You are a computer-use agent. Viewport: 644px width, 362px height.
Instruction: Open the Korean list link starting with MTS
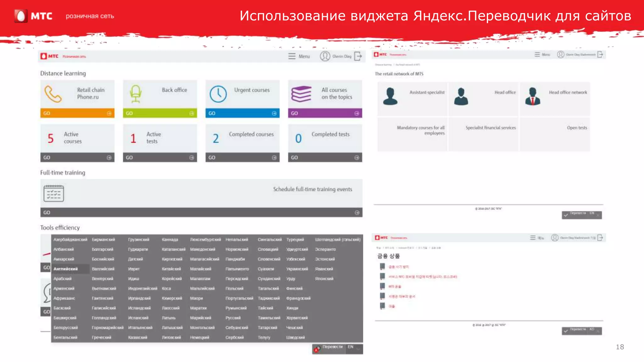[395, 287]
